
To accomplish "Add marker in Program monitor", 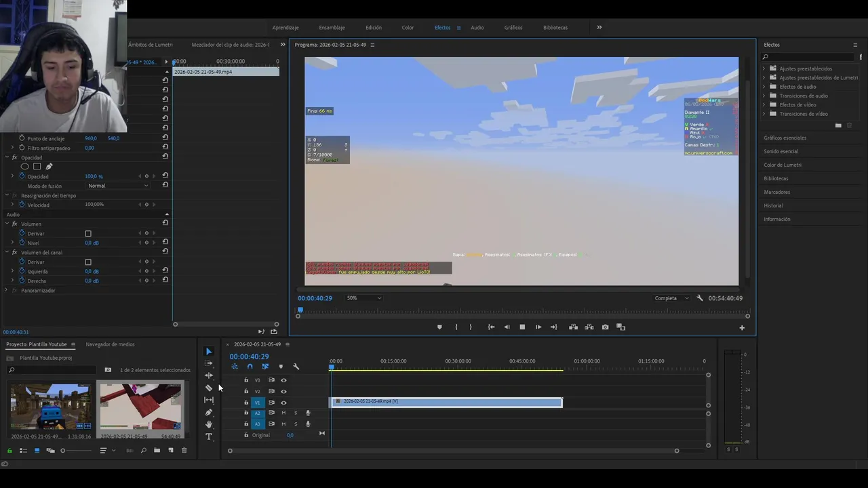I will point(439,327).
